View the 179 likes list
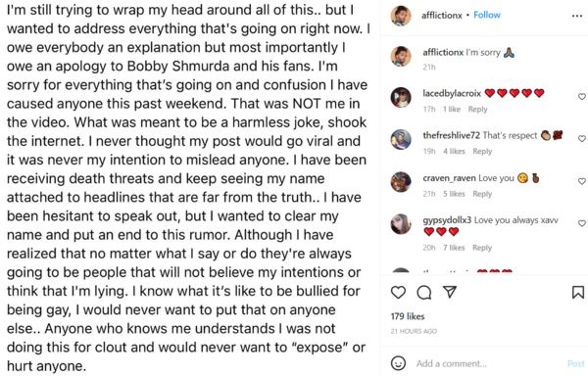This screenshot has height=376, width=588. point(408,316)
